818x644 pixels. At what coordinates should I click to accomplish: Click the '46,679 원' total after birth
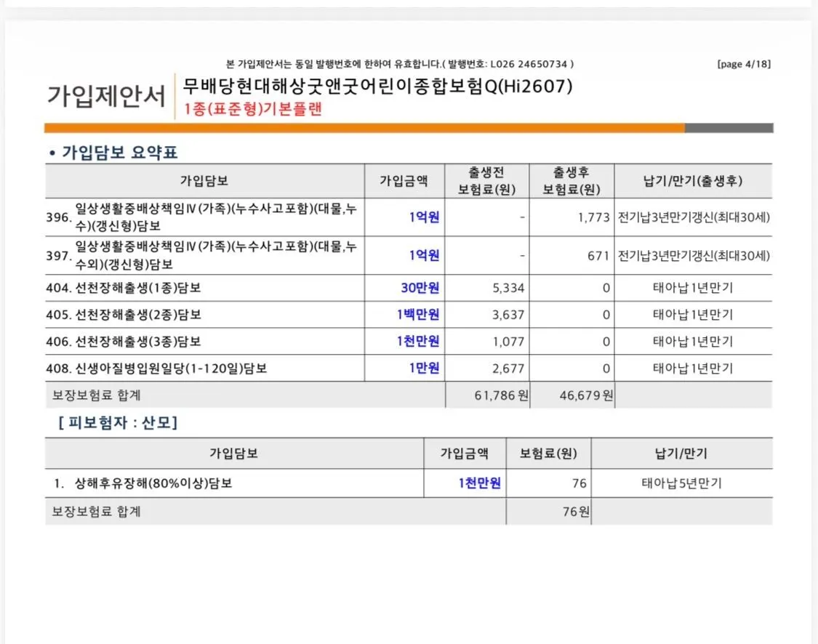(x=586, y=395)
